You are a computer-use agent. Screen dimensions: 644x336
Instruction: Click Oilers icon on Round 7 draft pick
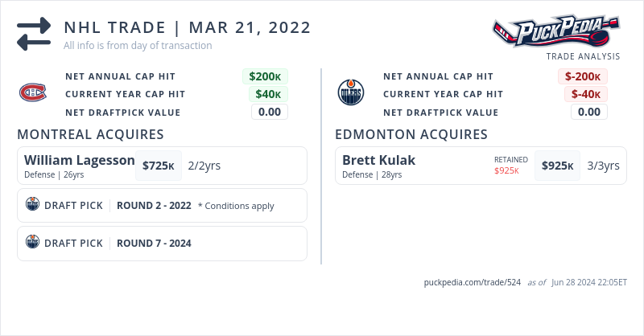(33, 242)
